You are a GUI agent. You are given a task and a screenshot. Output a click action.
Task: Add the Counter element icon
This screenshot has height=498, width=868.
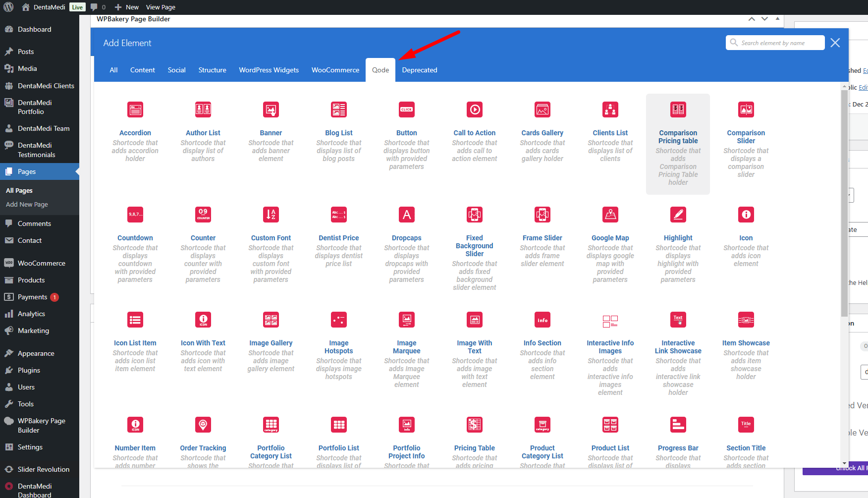[203, 215]
